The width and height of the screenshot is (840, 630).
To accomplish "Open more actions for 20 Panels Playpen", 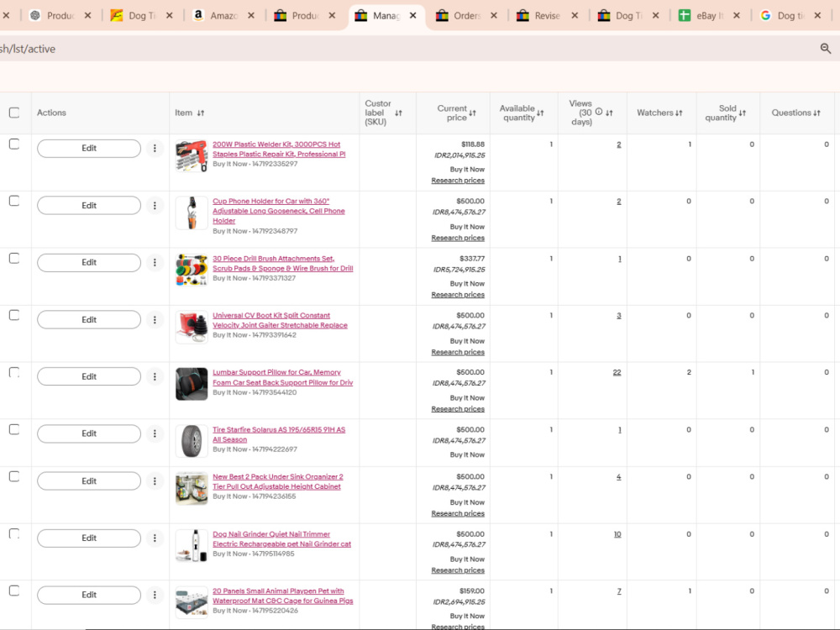I will click(155, 595).
